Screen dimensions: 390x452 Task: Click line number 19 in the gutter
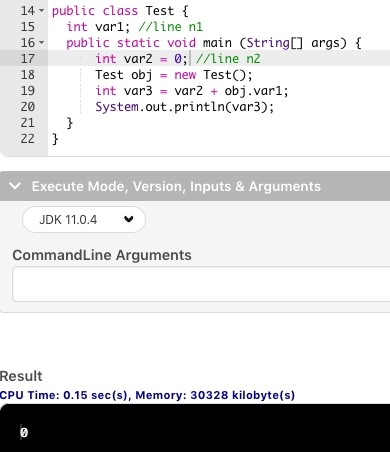click(28, 91)
